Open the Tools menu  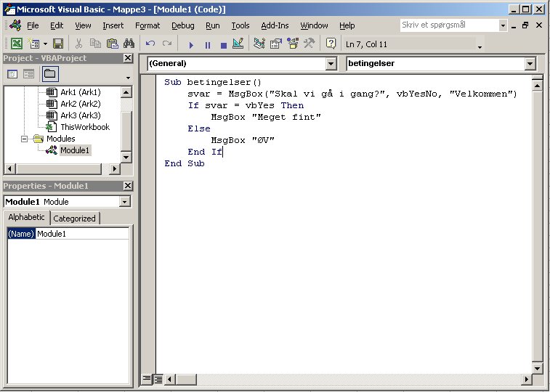[240, 25]
